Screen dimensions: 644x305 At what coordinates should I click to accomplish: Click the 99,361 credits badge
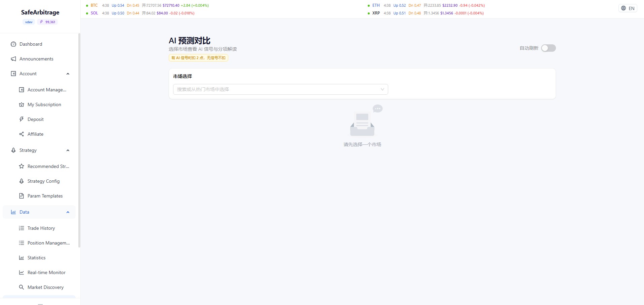(x=48, y=22)
